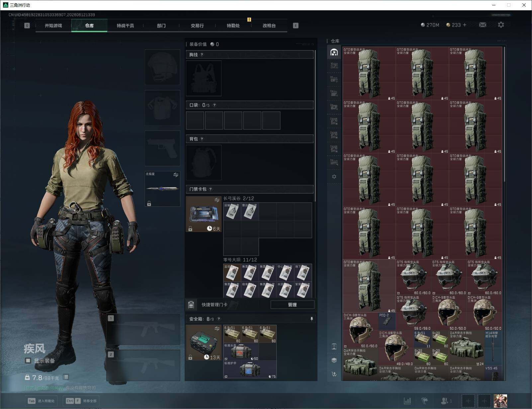Click the plus to add 233 currency

click(x=465, y=25)
